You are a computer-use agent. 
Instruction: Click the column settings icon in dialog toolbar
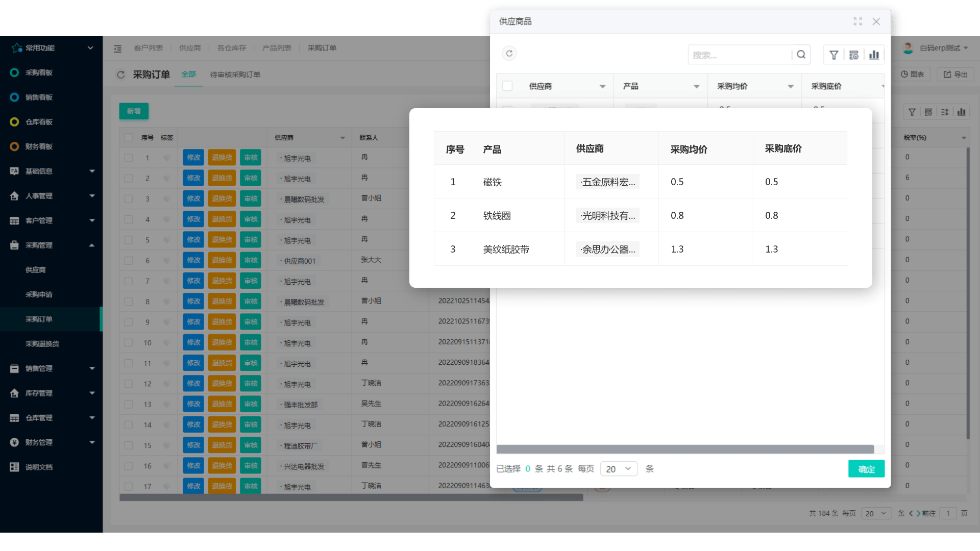[853, 55]
